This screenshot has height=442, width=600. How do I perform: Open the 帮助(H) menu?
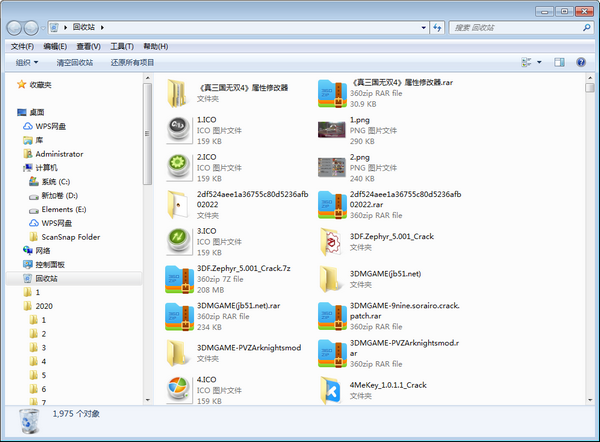(x=156, y=46)
